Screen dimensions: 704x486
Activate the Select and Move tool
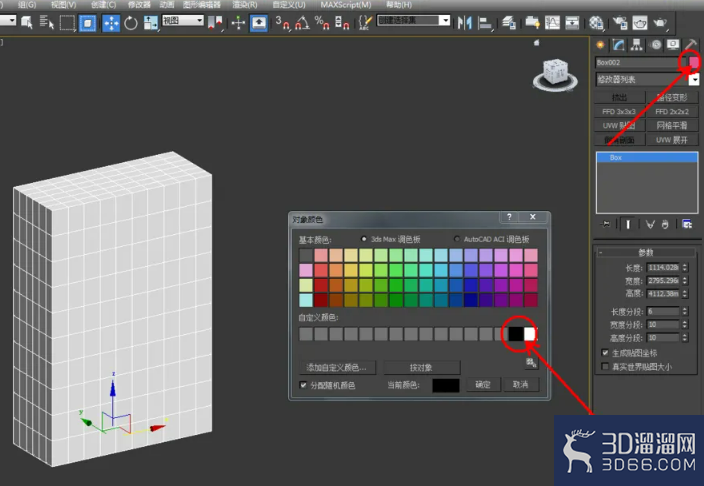[111, 22]
